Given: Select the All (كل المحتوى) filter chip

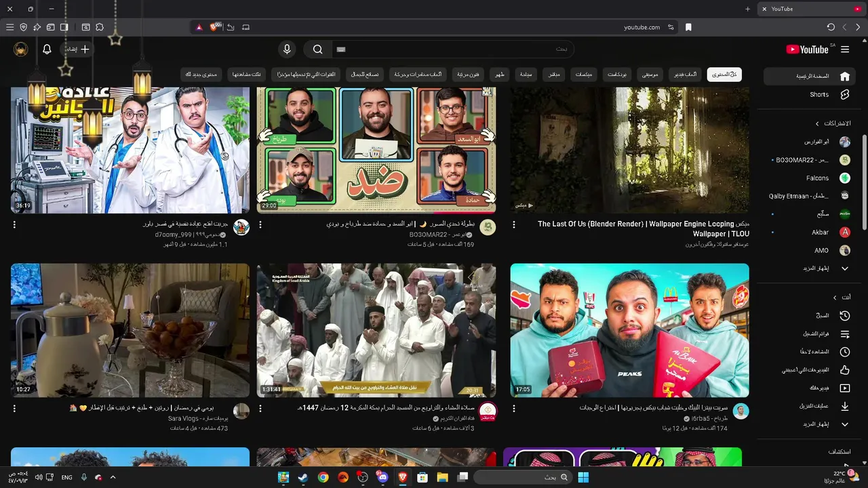Looking at the screenshot, I should 724,75.
